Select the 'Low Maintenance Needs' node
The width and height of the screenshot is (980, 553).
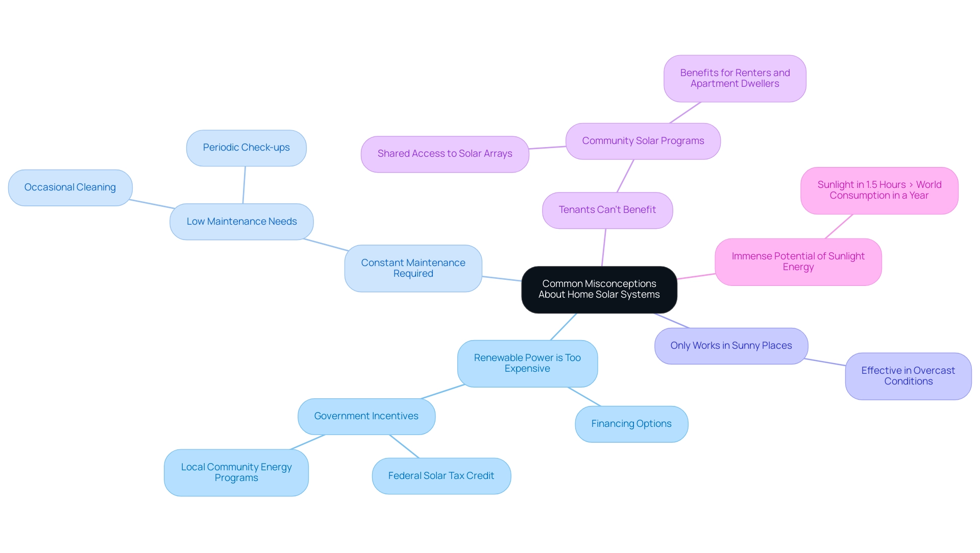[x=241, y=220]
